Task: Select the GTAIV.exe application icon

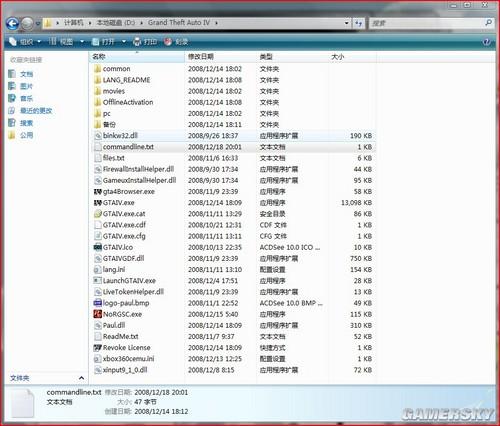Action: [x=98, y=203]
